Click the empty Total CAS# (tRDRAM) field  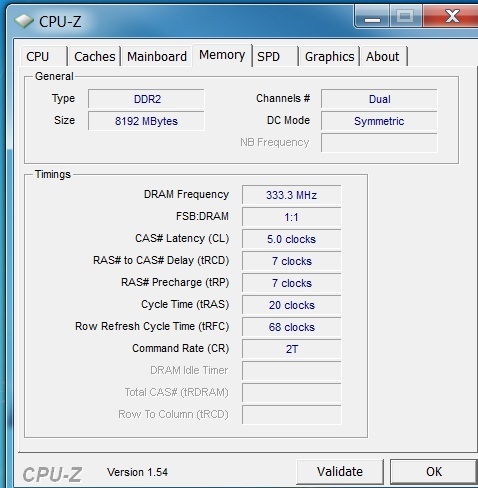click(291, 393)
